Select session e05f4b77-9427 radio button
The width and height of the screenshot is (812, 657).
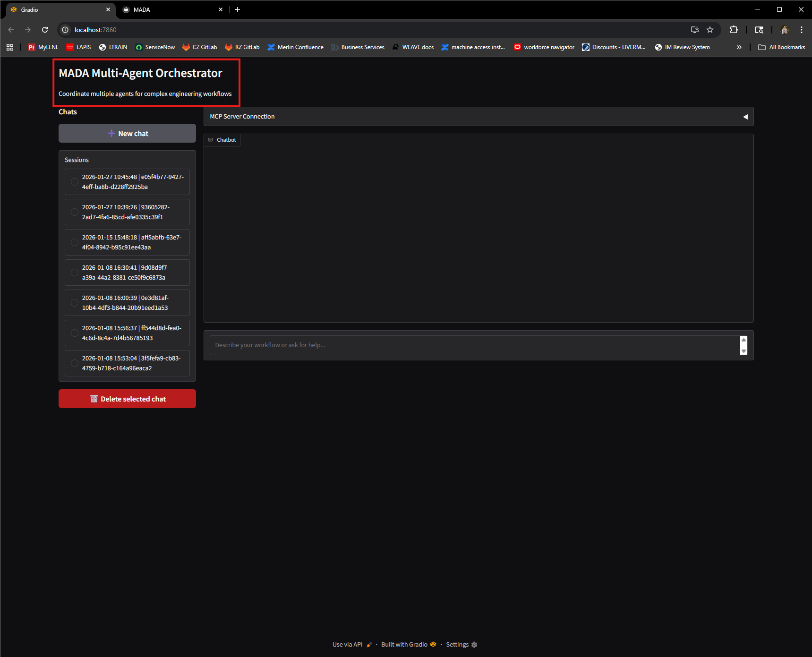coord(75,182)
